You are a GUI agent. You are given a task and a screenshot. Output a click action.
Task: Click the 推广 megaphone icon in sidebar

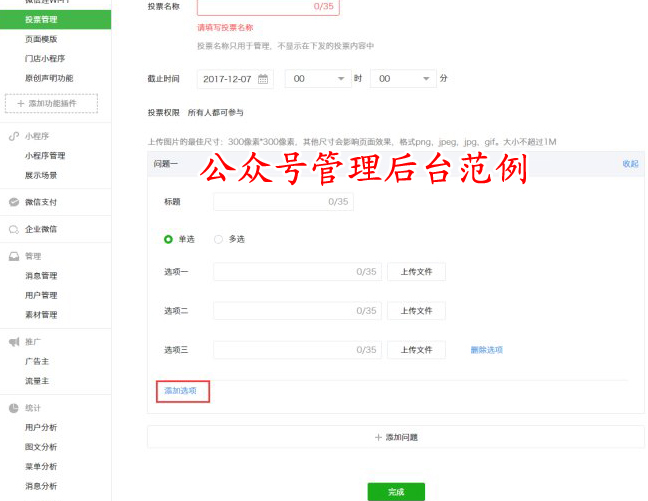13,342
